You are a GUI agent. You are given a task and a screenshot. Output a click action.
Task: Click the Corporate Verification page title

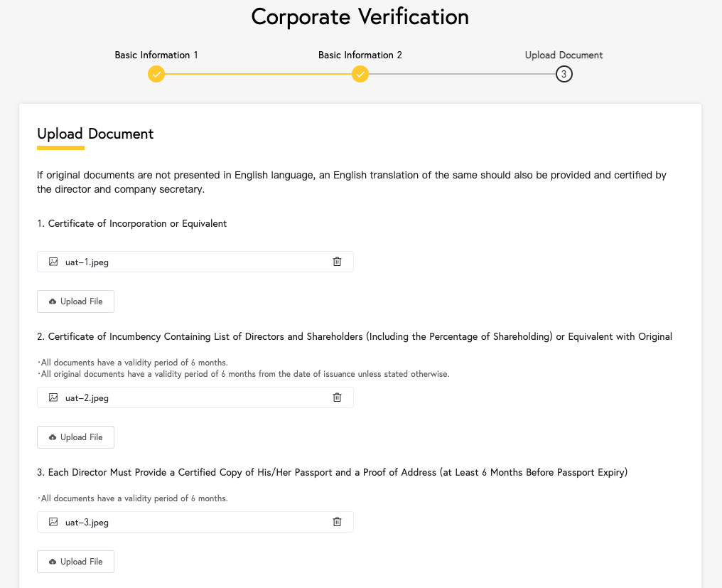360,17
